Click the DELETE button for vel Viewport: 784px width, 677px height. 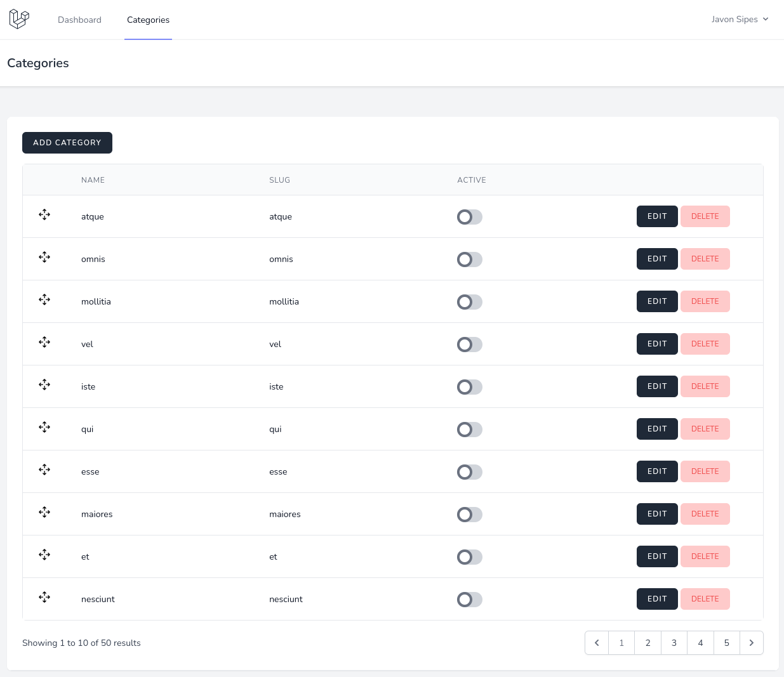click(705, 343)
